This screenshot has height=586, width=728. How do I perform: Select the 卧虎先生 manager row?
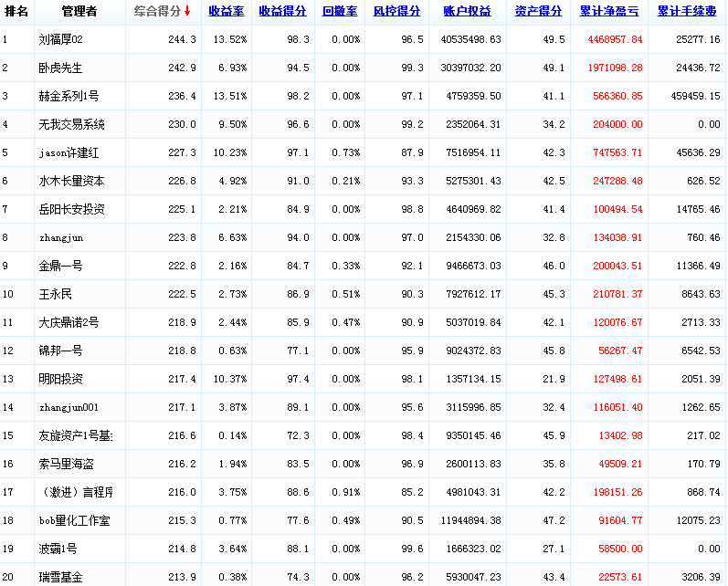tap(60, 68)
